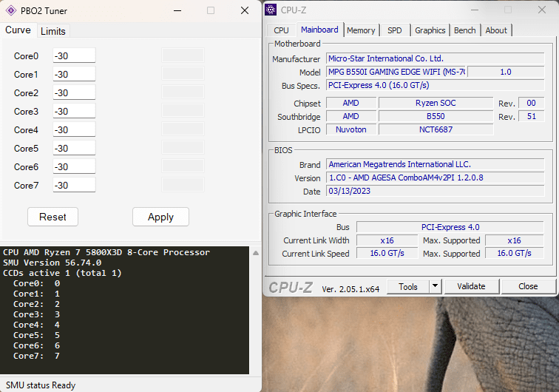Screen dimensions: 559x392
Task: Click the LPCIO 'NCT6687' value
Action: pos(436,129)
